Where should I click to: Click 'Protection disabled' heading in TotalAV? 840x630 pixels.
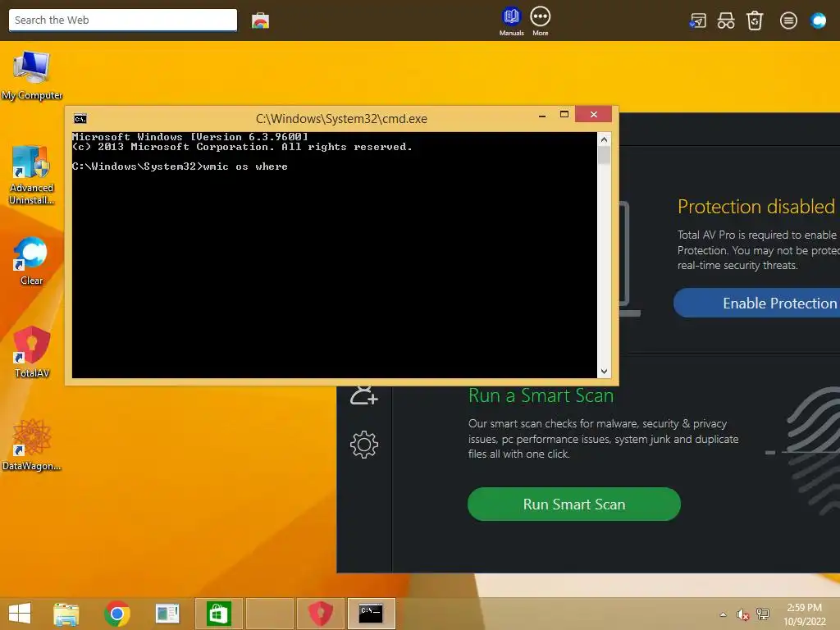(x=756, y=207)
